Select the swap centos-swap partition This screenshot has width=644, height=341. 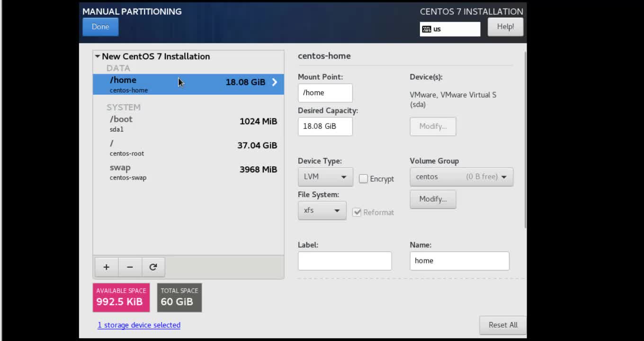[188, 171]
